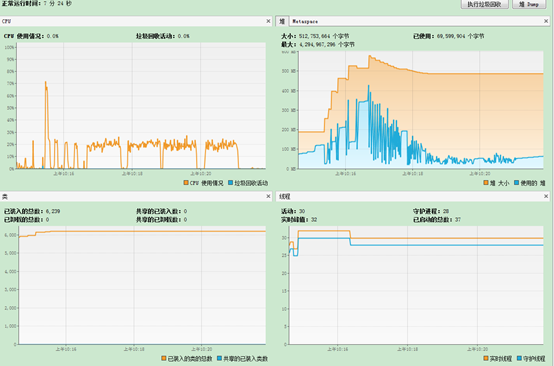
Task: Click the 上午10:20 time label under heap chart
Action: (x=480, y=173)
